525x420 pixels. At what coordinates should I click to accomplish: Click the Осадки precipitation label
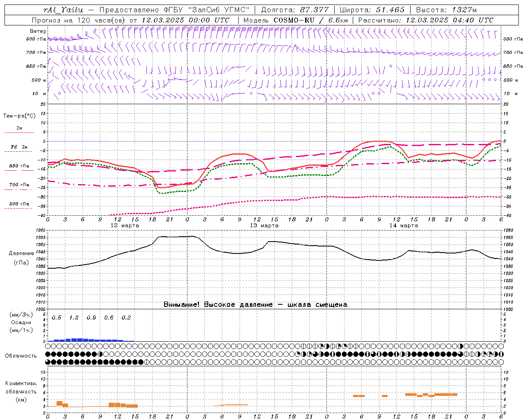21,323
